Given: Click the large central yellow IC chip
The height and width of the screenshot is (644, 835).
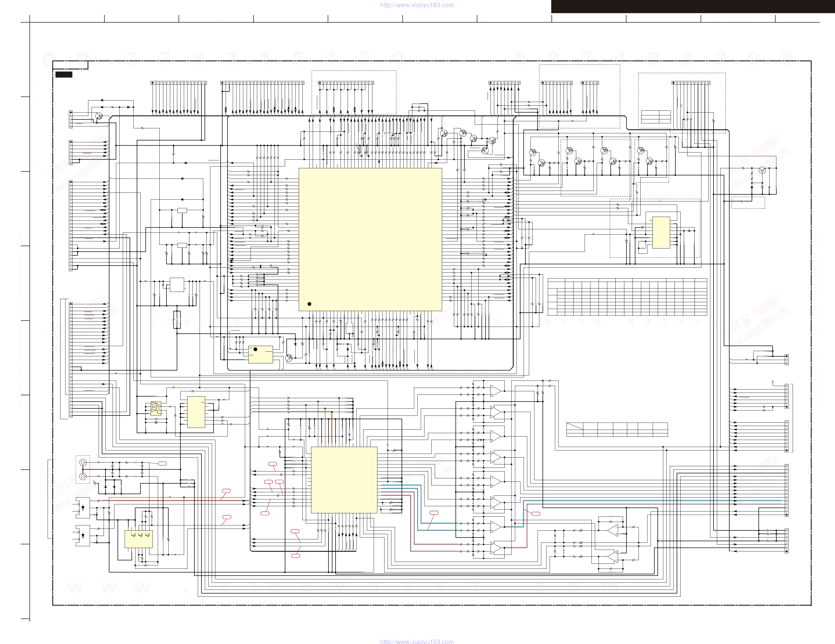Looking at the screenshot, I should (x=370, y=239).
